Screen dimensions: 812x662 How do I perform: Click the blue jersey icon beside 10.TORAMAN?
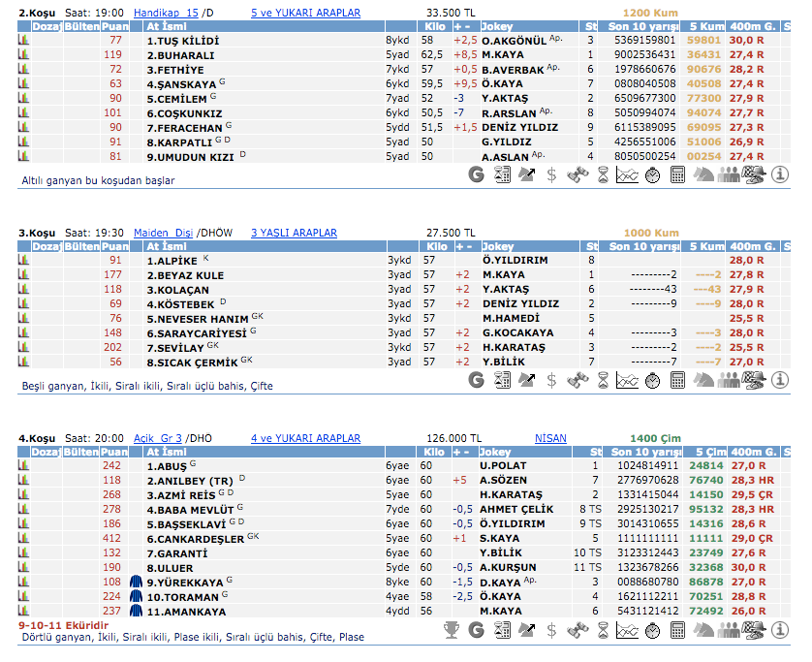[x=136, y=597]
